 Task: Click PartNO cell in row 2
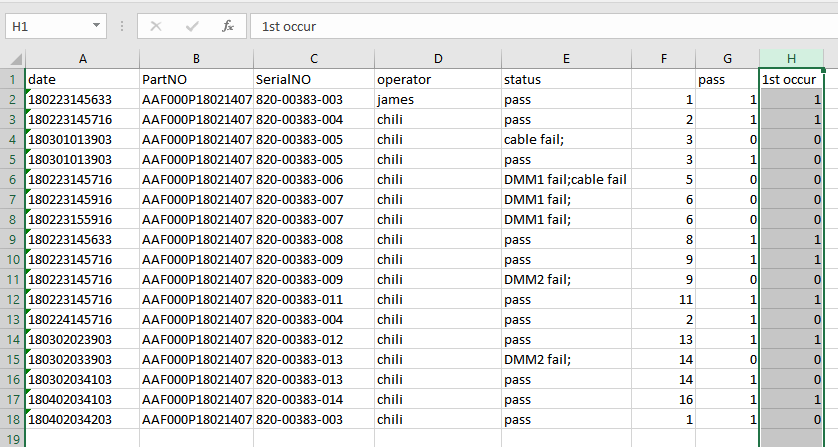coord(196,99)
